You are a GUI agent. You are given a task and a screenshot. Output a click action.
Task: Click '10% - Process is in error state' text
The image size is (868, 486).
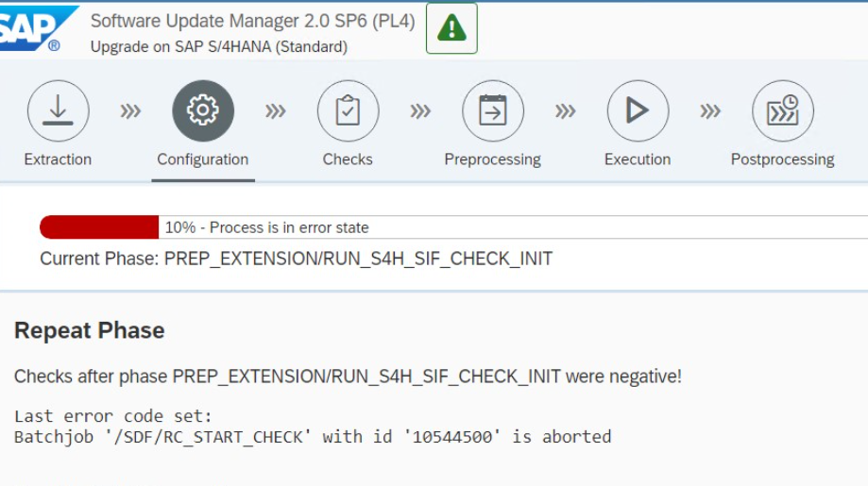[266, 227]
